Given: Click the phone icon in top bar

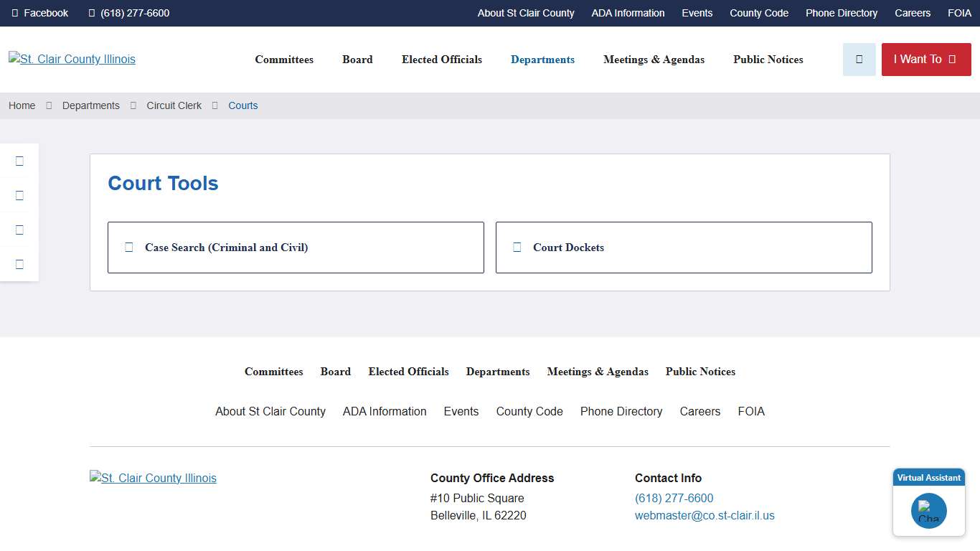Looking at the screenshot, I should tap(92, 13).
